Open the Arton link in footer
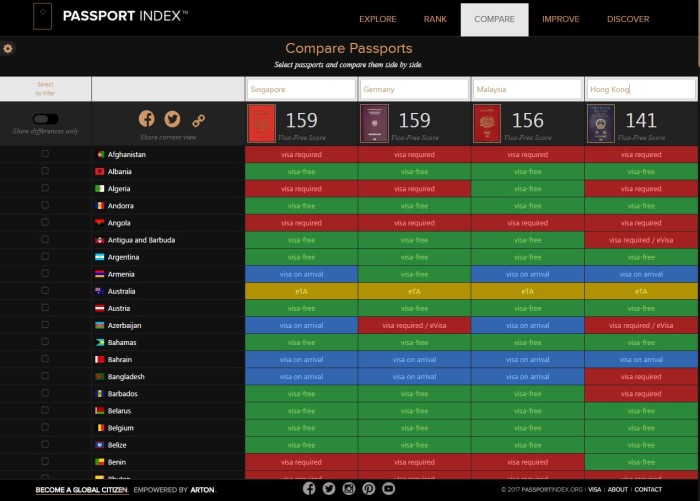Image resolution: width=700 pixels, height=501 pixels. pyautogui.click(x=202, y=490)
